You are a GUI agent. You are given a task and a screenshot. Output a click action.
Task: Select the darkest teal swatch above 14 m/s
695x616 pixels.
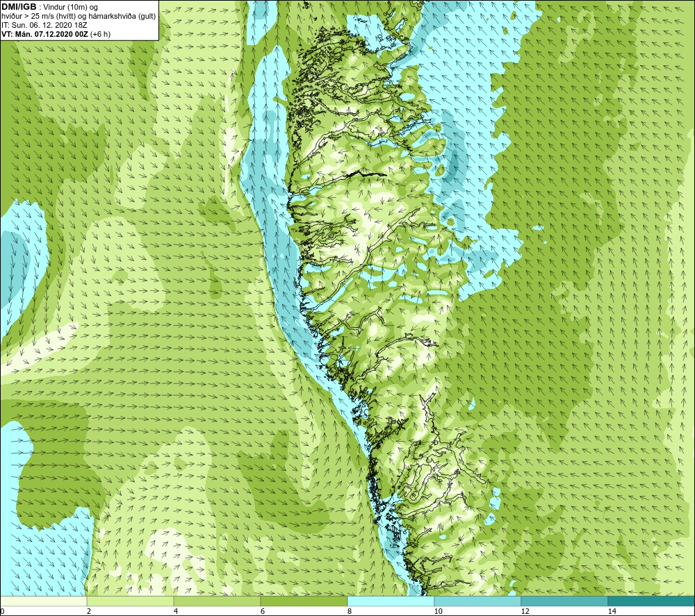[651, 601]
